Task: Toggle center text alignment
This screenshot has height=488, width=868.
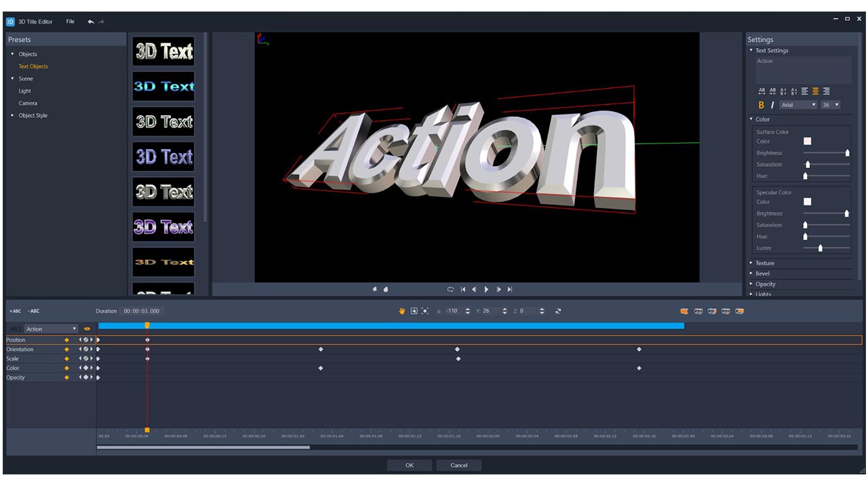Action: coord(815,91)
